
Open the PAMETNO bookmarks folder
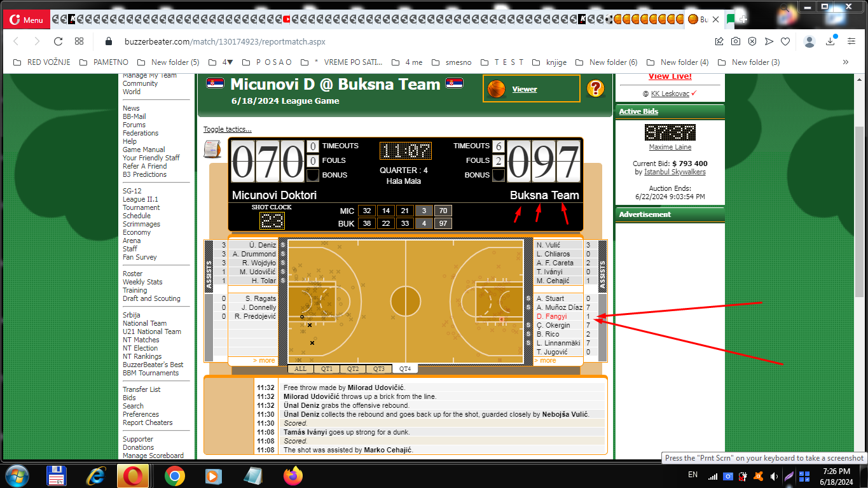[104, 62]
